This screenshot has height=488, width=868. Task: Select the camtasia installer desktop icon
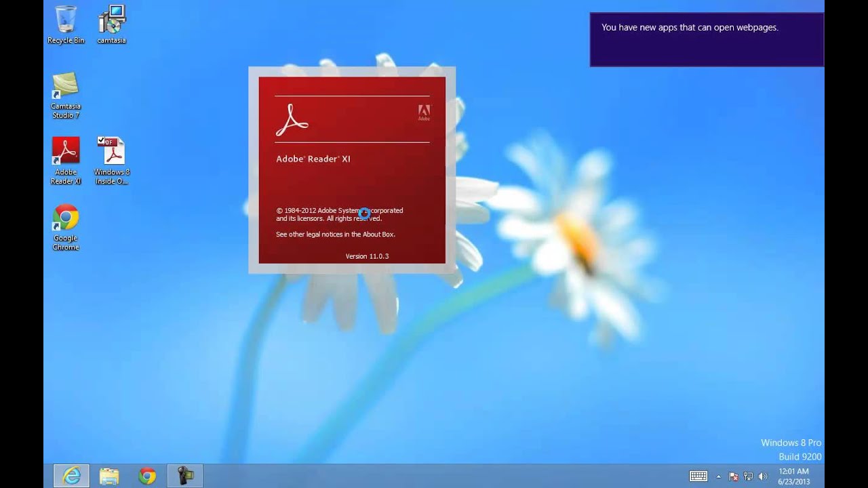[x=111, y=24]
